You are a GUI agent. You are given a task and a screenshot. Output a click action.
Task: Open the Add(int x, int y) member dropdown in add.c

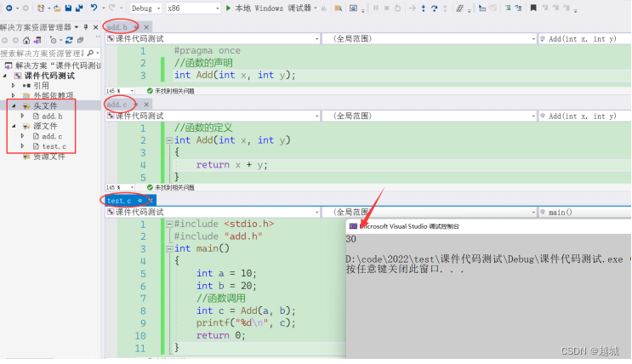(x=585, y=117)
